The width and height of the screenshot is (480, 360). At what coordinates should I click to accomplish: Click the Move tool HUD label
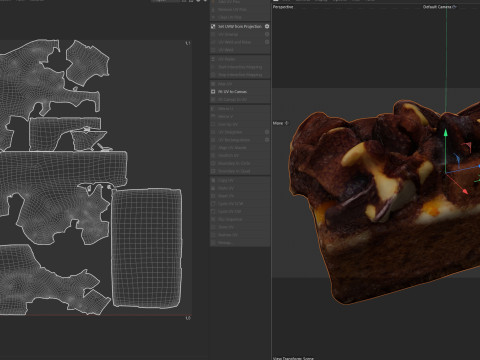pos(278,123)
